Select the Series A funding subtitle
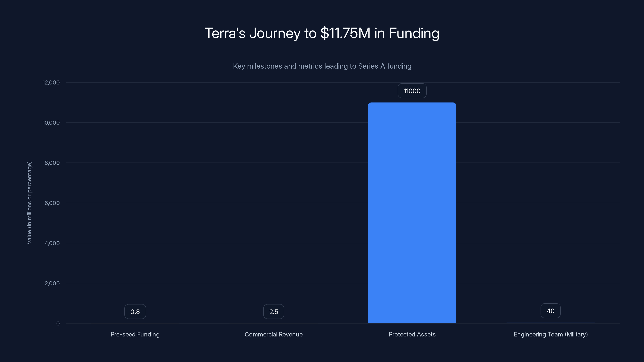 point(322,66)
